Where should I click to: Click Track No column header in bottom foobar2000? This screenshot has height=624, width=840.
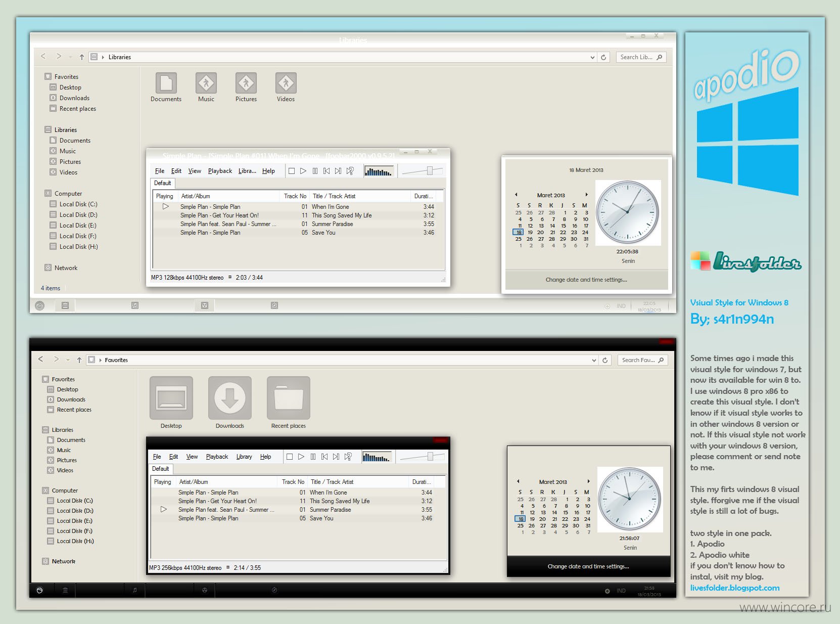293,482
